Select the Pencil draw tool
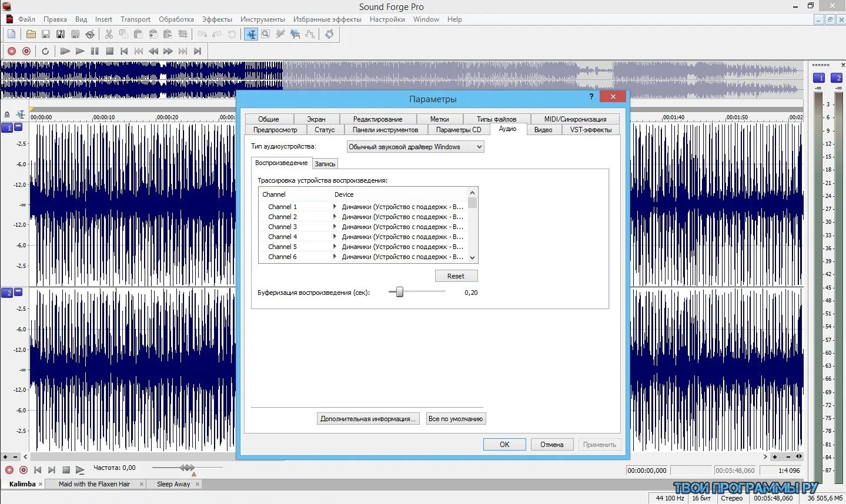The width and height of the screenshot is (846, 504). [x=280, y=34]
